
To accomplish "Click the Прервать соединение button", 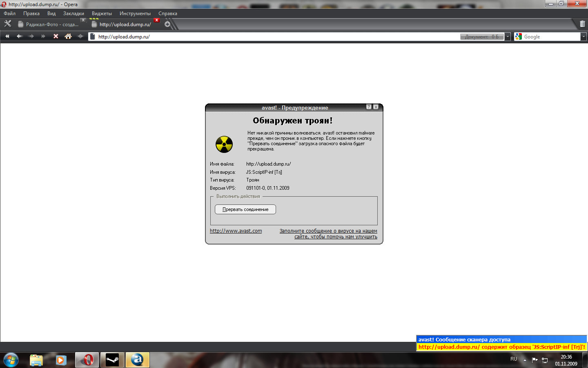I will pyautogui.click(x=245, y=209).
